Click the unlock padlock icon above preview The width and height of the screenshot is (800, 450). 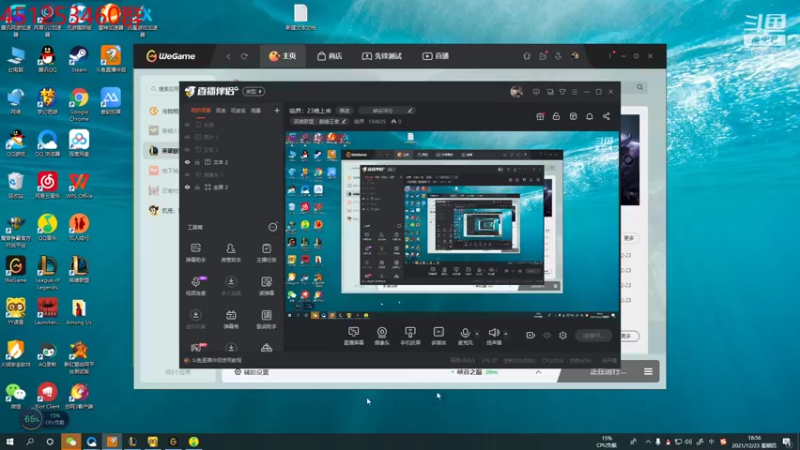tap(556, 116)
